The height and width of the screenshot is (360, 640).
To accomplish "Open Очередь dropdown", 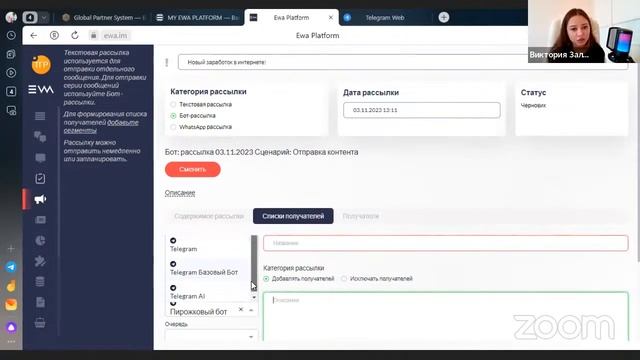I will [211, 336].
